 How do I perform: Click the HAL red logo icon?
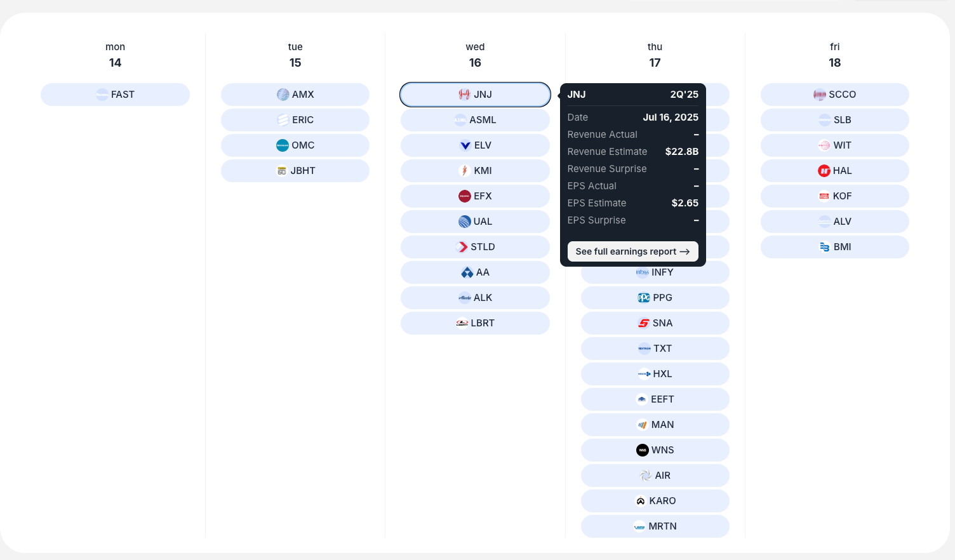pyautogui.click(x=824, y=171)
